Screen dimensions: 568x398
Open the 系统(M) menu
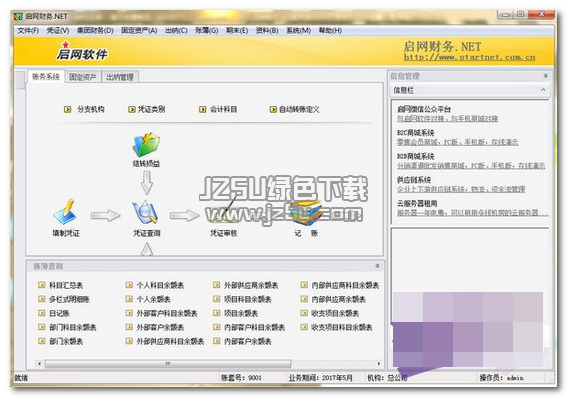[298, 31]
